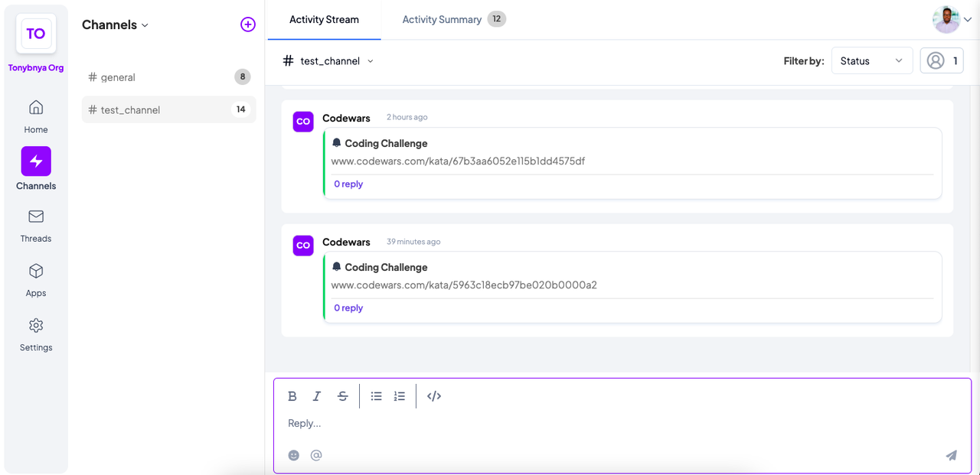Viewport: 980px width, 475px height.
Task: Click unread badge 14 on test_channel
Action: coord(240,109)
